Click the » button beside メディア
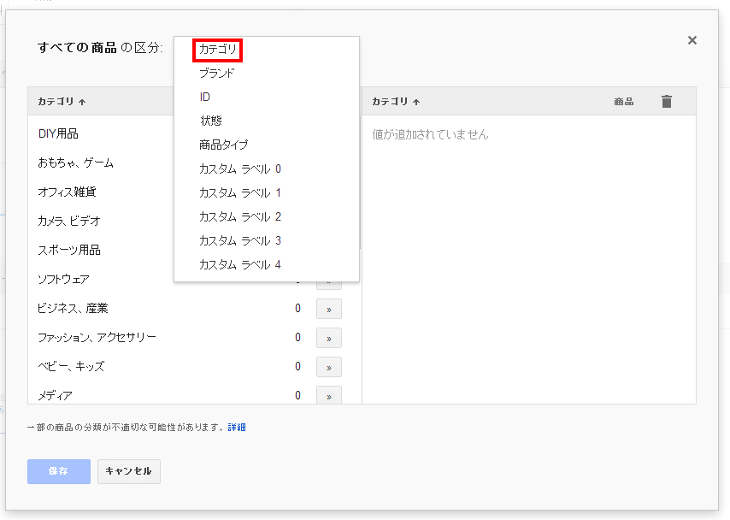The height and width of the screenshot is (520, 730). 328,396
